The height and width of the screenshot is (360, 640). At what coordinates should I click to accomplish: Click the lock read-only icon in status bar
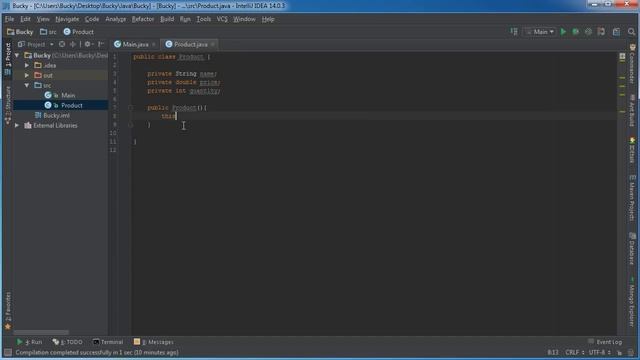pos(620,352)
